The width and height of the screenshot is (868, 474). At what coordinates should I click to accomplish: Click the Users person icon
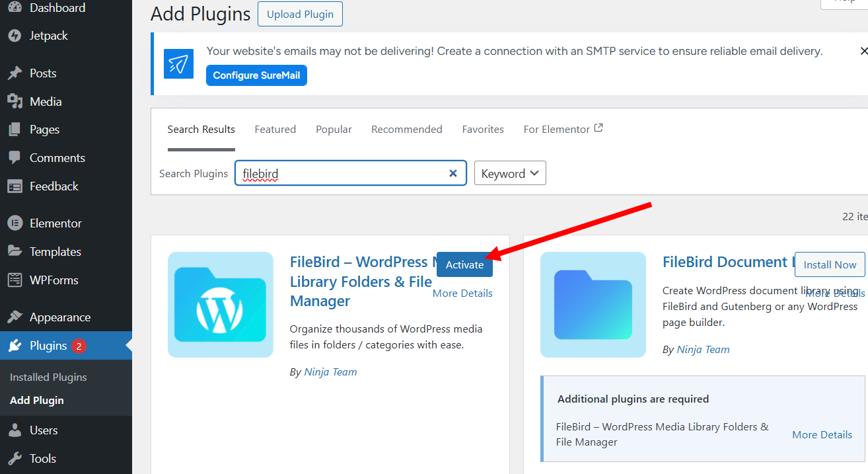15,430
